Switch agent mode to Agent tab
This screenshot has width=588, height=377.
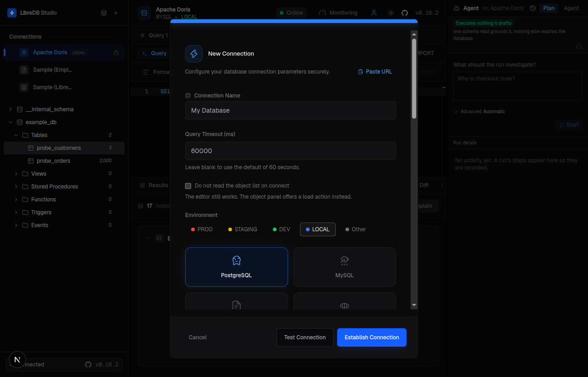[x=571, y=8]
